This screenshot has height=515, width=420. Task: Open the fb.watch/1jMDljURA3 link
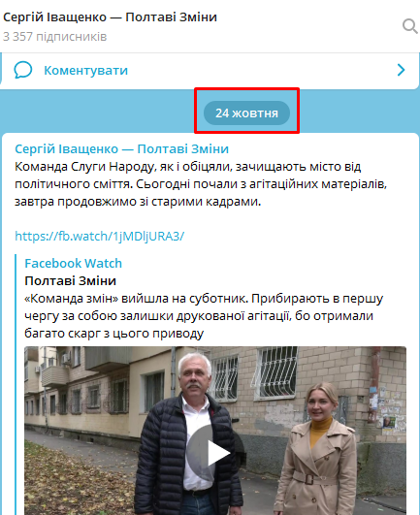pos(100,236)
